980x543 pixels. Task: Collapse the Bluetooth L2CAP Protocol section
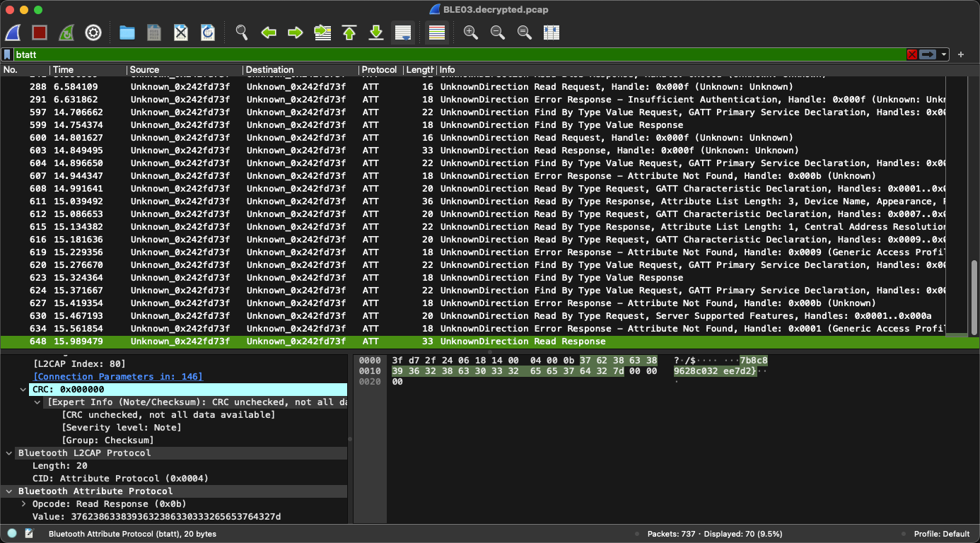9,453
